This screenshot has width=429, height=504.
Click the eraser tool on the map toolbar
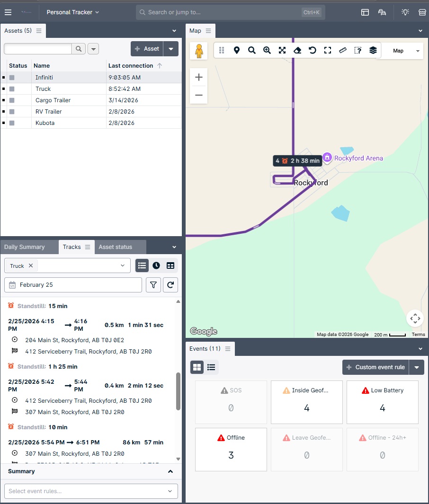point(297,50)
